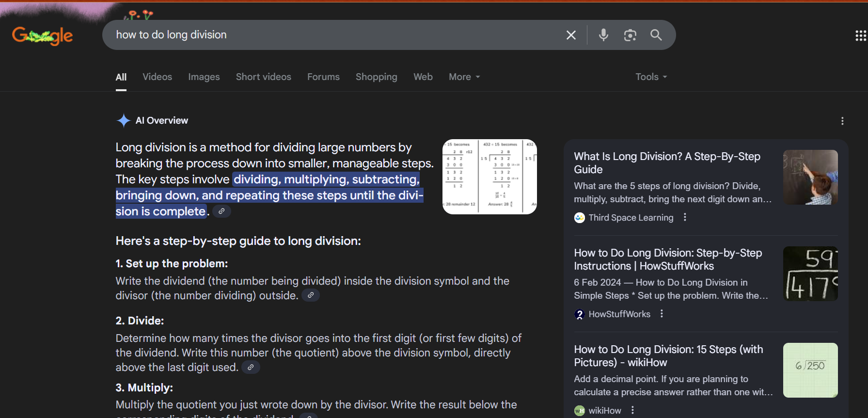Click the magnifying glass search icon

(x=656, y=35)
